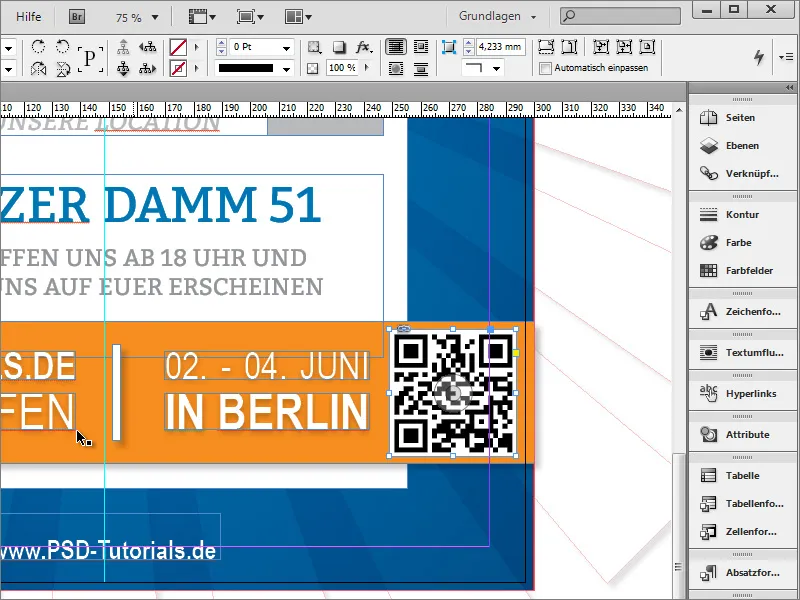The image size is (800, 600).
Task: Collapse the panel dock double arrow
Action: [x=790, y=88]
